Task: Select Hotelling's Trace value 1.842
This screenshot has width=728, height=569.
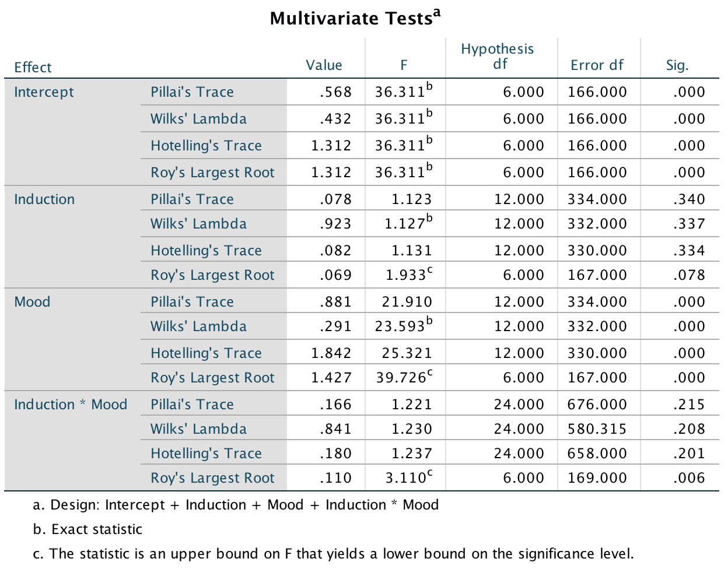Action: [x=331, y=353]
